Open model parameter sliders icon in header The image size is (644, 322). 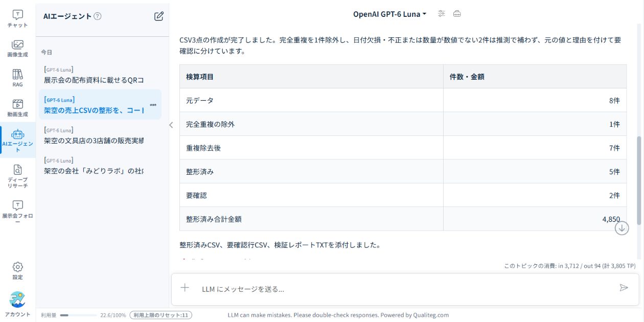pos(442,14)
